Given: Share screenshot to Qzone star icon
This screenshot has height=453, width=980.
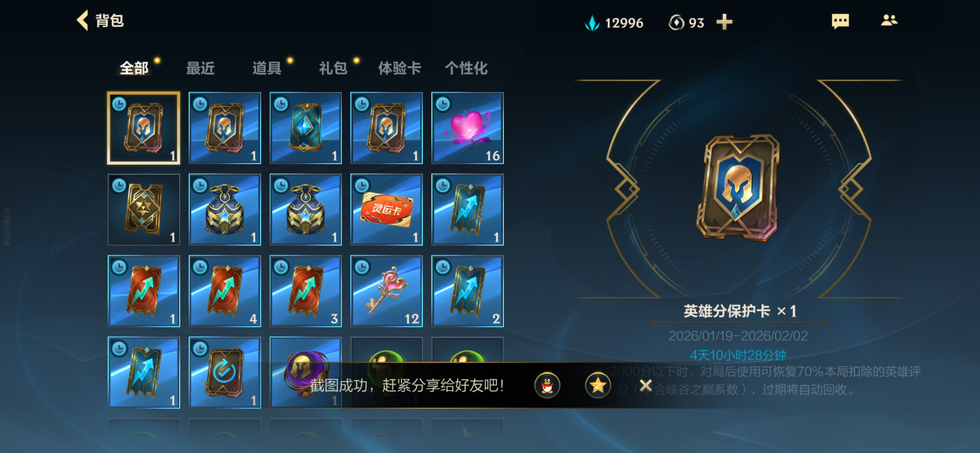Looking at the screenshot, I should (598, 385).
